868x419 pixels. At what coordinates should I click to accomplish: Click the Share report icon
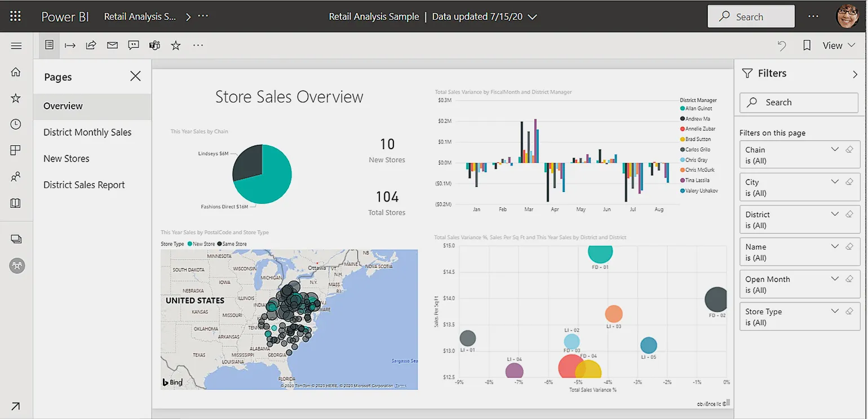click(91, 46)
